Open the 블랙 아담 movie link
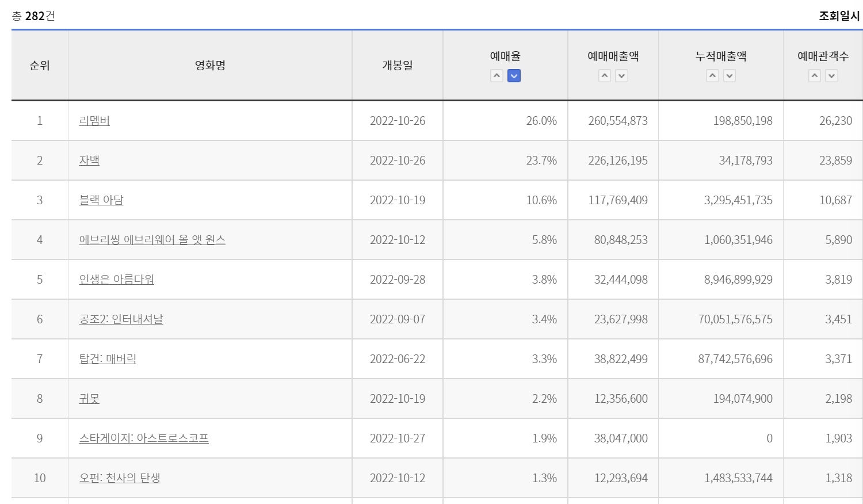Viewport: 863px width, 504px height. click(x=101, y=200)
